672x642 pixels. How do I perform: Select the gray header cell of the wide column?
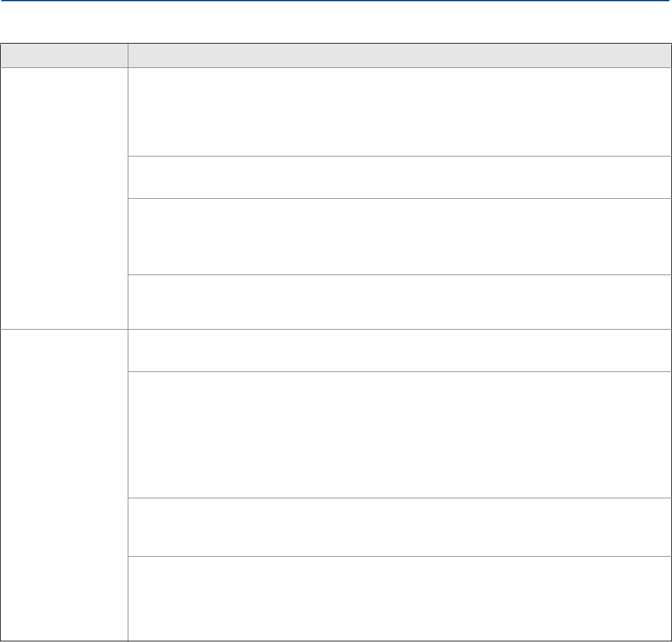(x=399, y=56)
